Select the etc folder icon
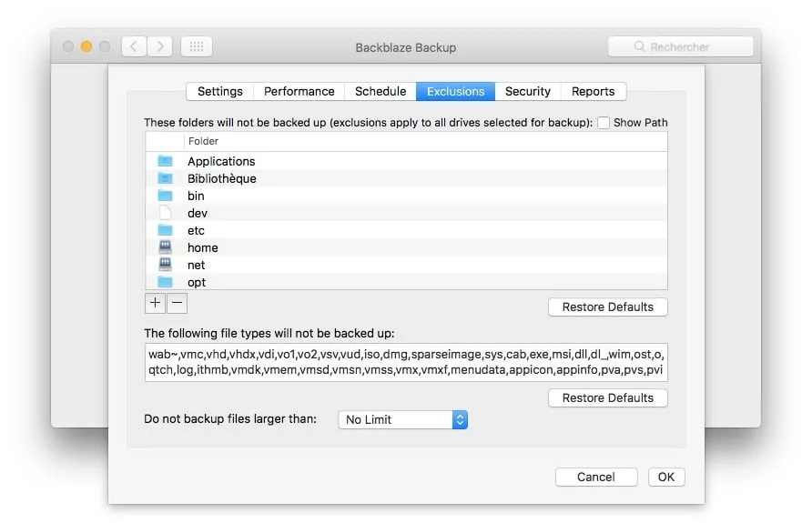The image size is (812, 523). pos(165,230)
